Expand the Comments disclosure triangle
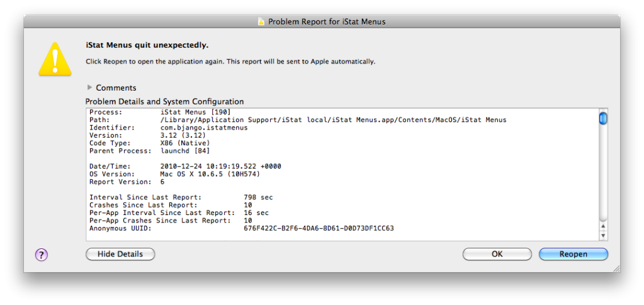Viewport: 644px width, 305px height. coord(90,87)
